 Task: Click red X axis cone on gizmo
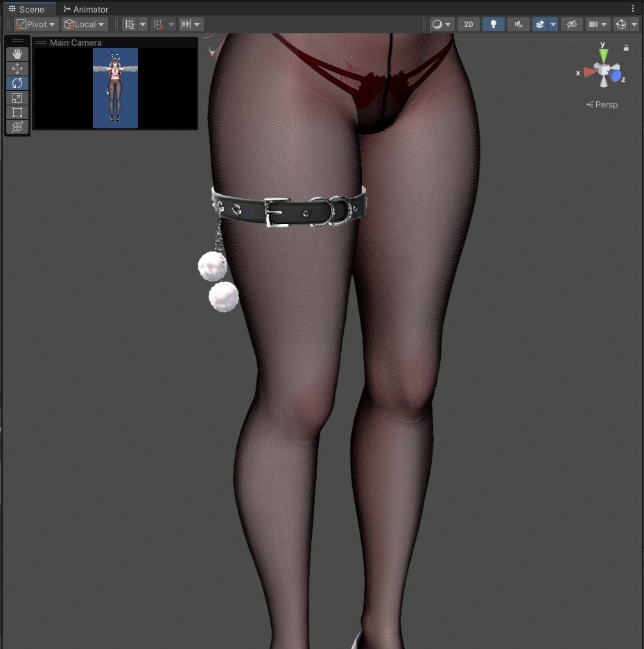point(589,72)
